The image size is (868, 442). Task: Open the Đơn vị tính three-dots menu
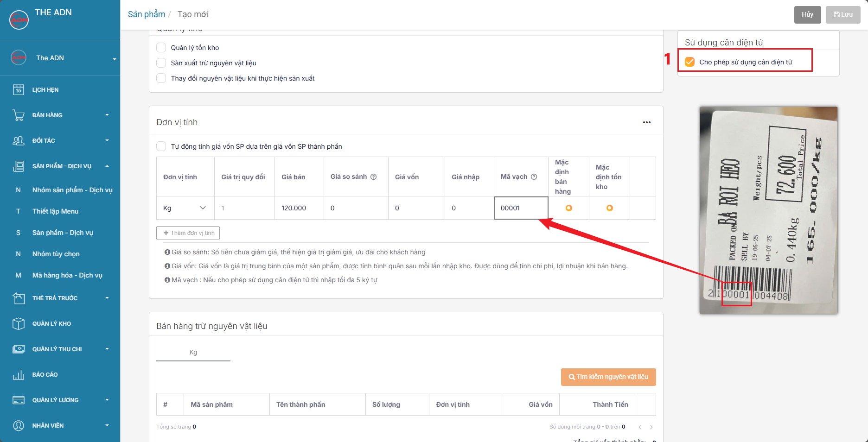point(647,122)
